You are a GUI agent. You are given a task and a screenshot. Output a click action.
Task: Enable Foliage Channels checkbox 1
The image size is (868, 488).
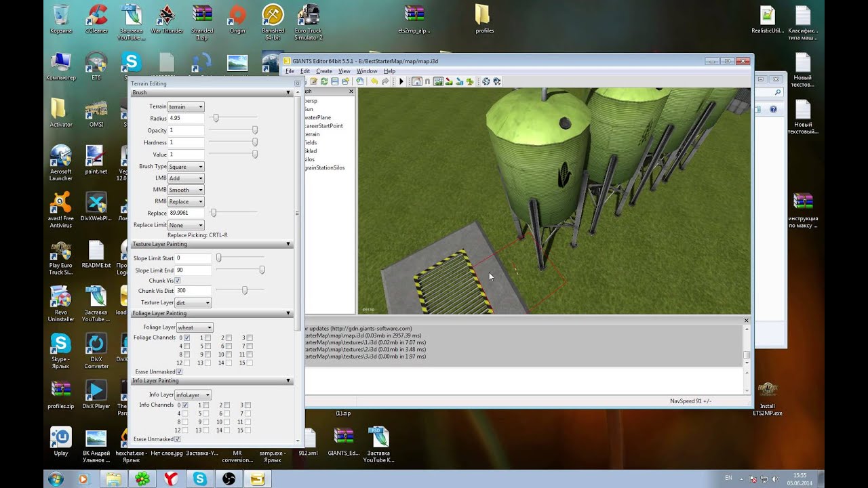click(208, 338)
